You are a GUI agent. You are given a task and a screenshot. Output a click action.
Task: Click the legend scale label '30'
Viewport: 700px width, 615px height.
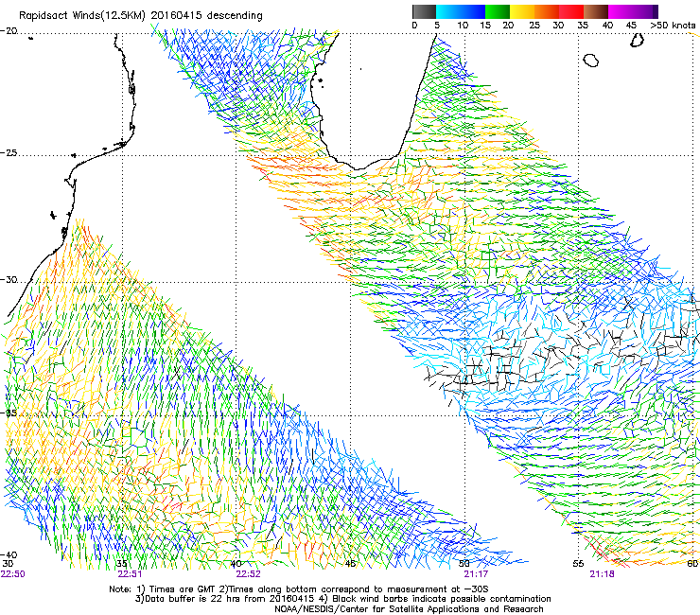click(x=558, y=25)
